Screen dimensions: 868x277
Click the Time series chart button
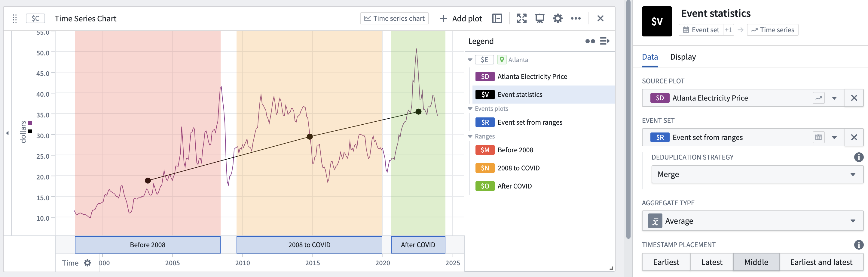(394, 19)
